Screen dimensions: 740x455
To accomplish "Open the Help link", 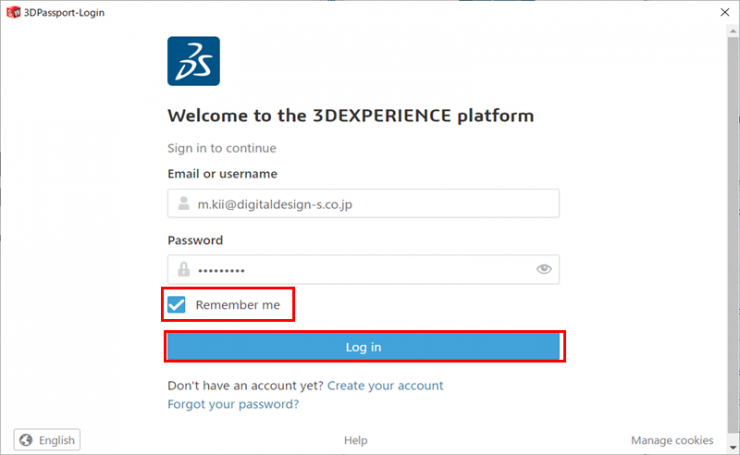I will (x=355, y=440).
